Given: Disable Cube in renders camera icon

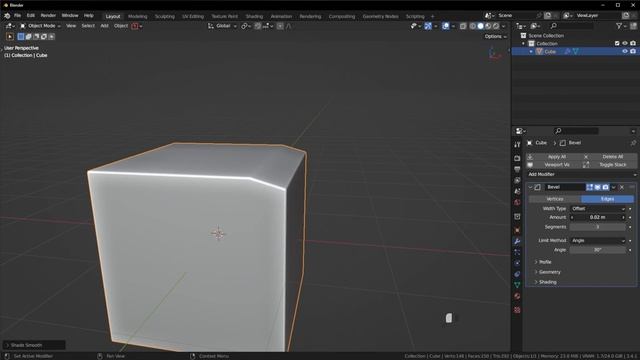Looking at the screenshot, I should pos(633,52).
